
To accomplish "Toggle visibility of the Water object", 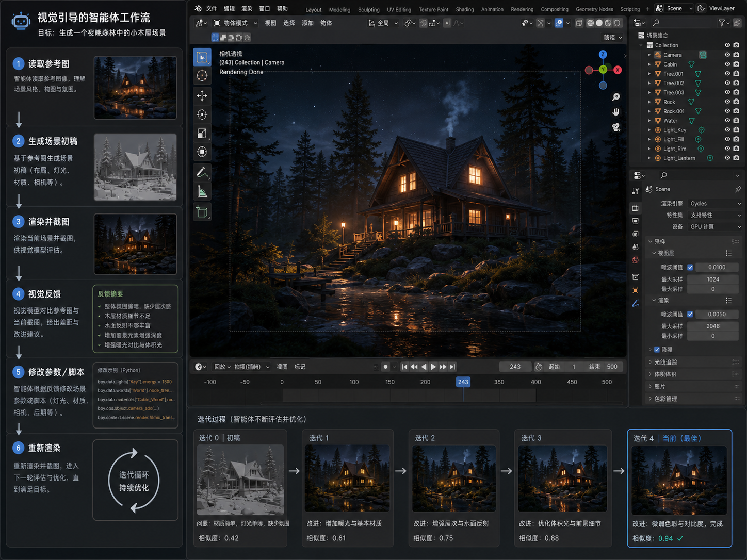I will click(727, 121).
